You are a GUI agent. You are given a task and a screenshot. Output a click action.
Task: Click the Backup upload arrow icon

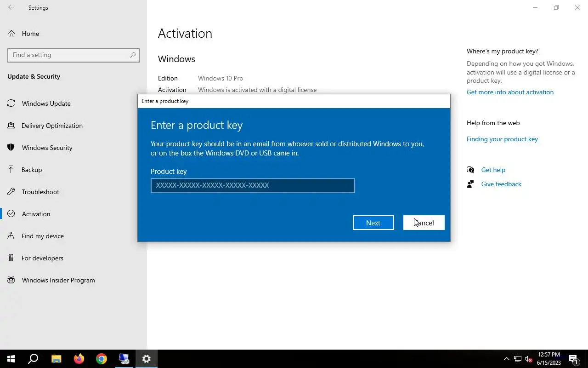click(x=11, y=170)
